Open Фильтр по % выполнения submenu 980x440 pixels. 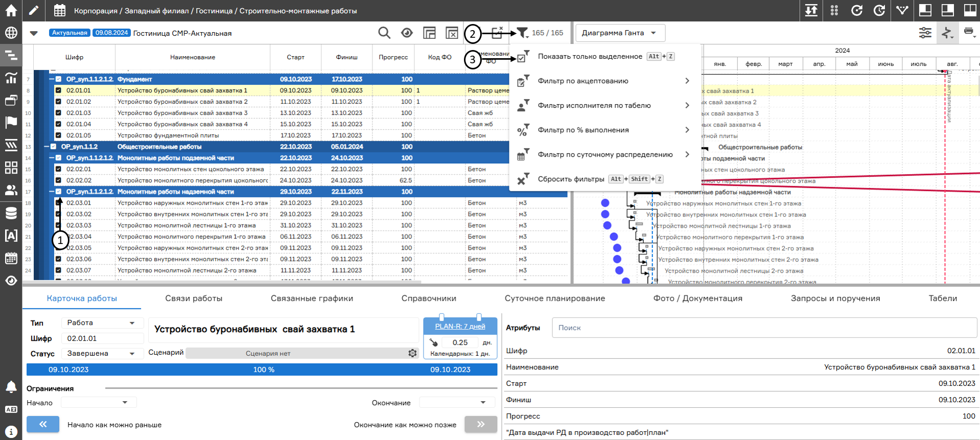606,130
